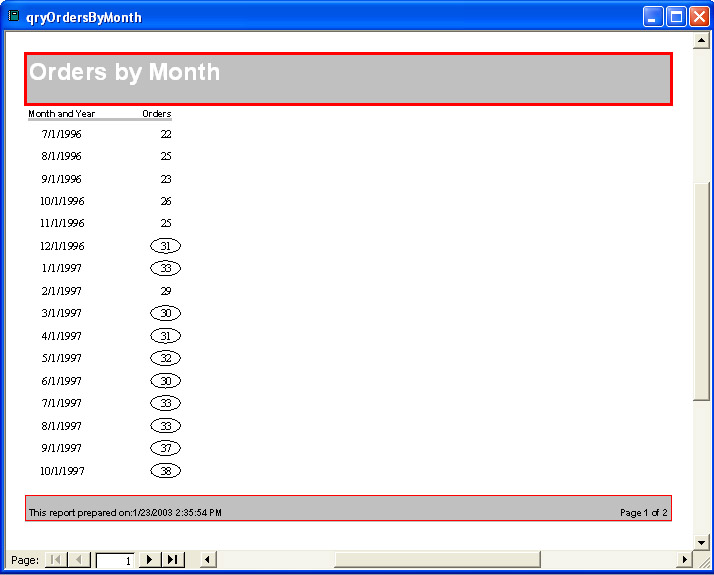Jump to the last report page
This screenshot has width=714, height=575.
point(173,560)
